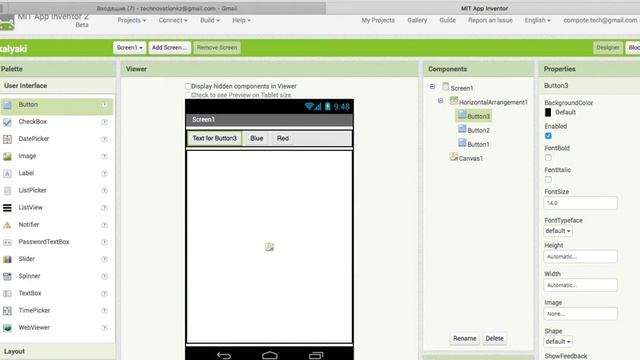Tap the phone home navigation icon
Viewport: 640px width, 360px height.
(269, 356)
